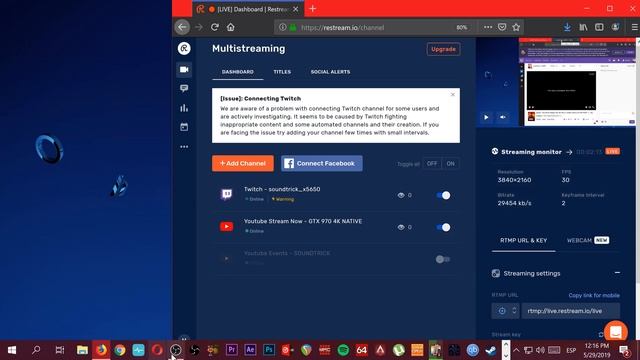Click Copy link for mobile

click(x=594, y=296)
